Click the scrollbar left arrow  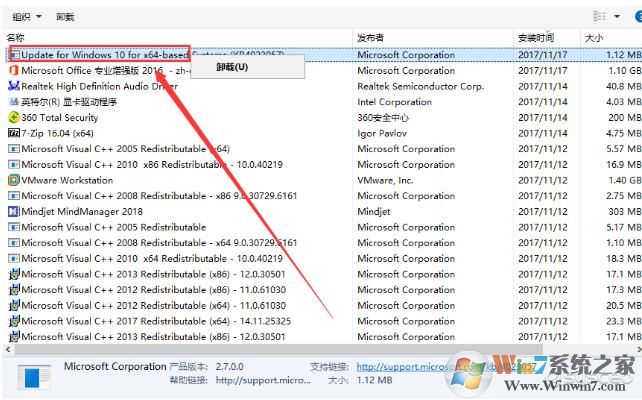(x=7, y=350)
